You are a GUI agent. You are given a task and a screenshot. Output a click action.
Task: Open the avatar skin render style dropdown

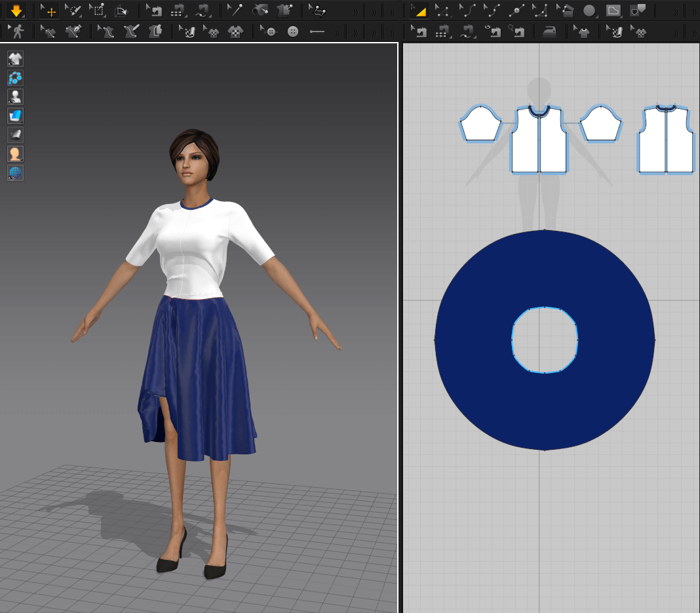click(15, 154)
